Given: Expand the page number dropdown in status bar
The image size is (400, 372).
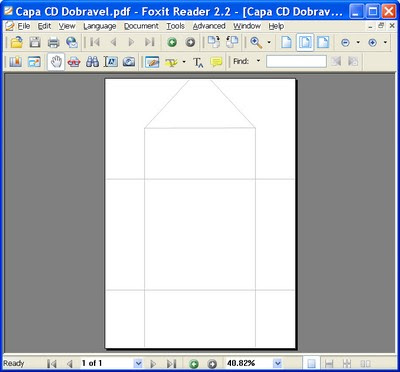Looking at the screenshot, I should [x=138, y=363].
